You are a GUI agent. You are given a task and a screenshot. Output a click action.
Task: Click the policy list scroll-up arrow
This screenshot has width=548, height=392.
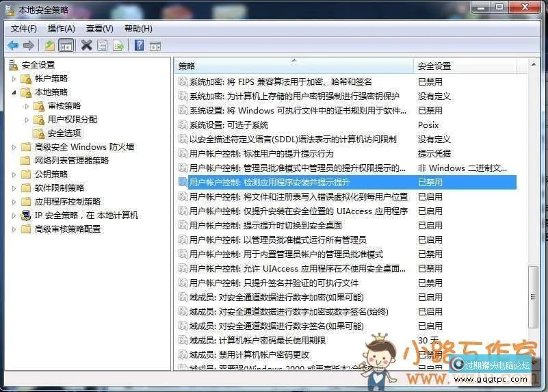tap(534, 64)
